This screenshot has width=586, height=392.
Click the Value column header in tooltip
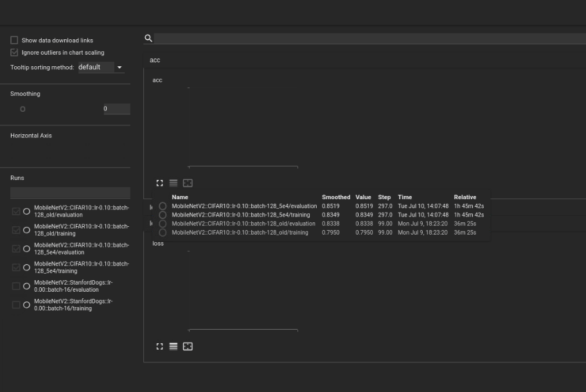click(x=363, y=197)
